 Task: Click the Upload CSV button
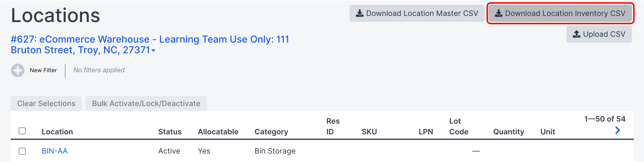[x=599, y=34]
